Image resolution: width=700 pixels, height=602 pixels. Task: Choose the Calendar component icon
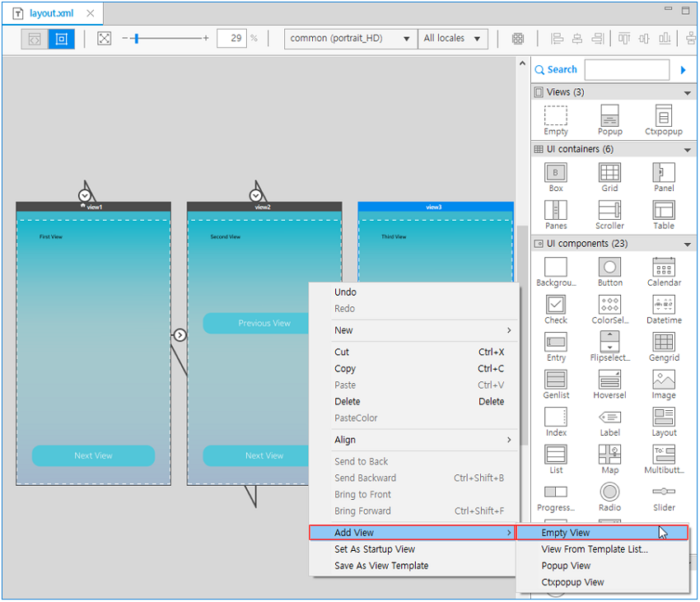tap(664, 267)
